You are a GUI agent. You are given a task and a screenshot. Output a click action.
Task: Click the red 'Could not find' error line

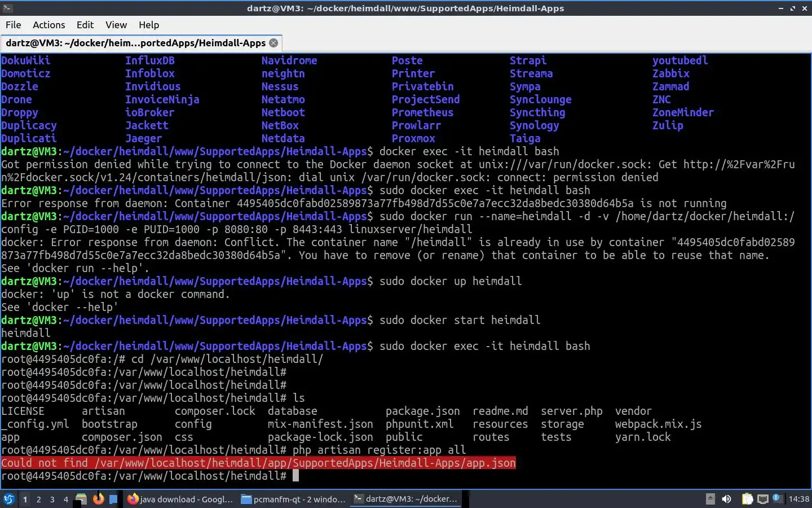pyautogui.click(x=258, y=463)
